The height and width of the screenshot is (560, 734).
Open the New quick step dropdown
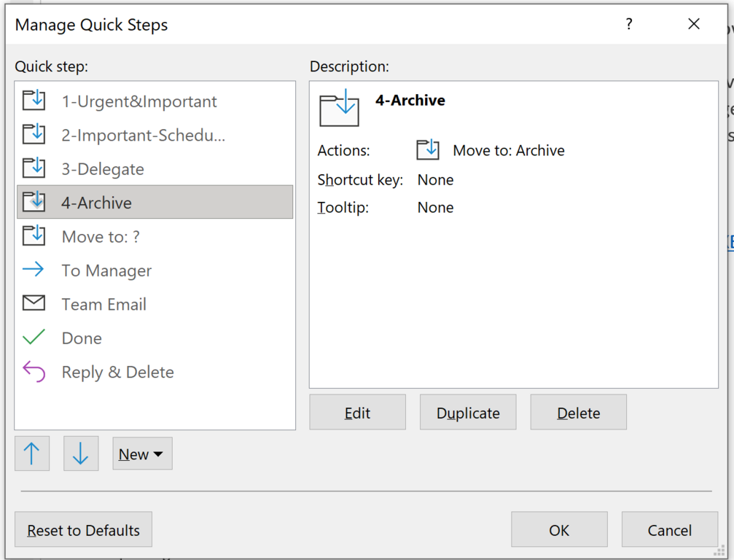(x=142, y=454)
